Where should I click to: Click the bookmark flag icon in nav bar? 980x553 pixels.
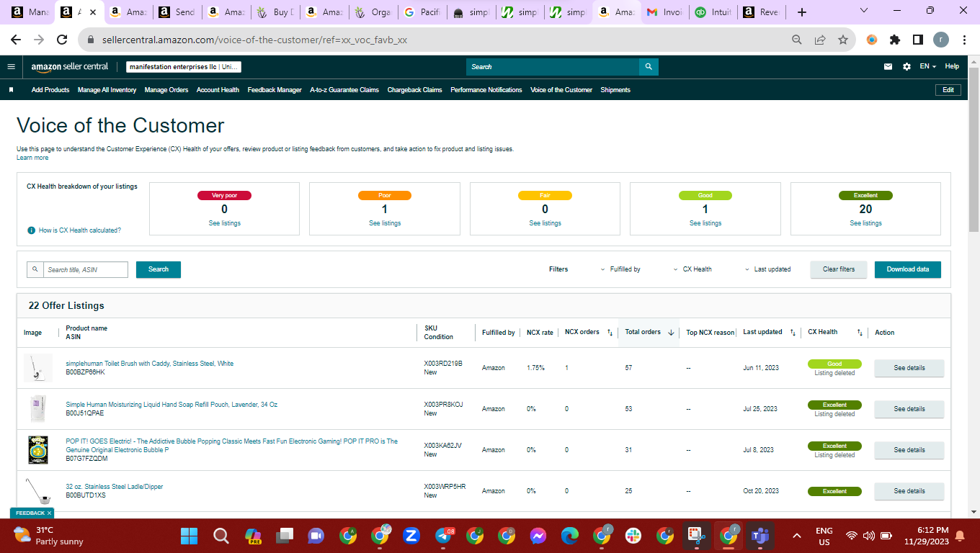[x=12, y=90]
